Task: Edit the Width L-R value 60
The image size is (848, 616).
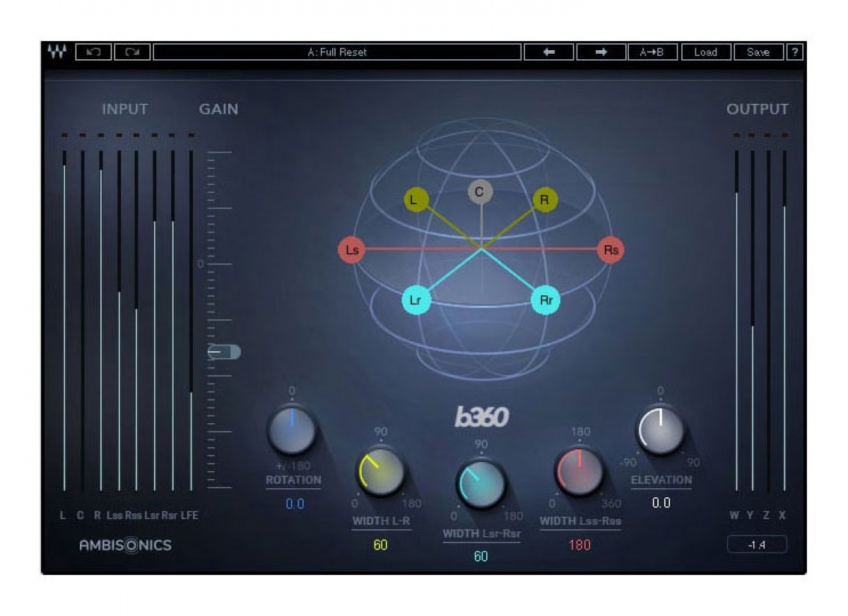Action: [x=381, y=545]
